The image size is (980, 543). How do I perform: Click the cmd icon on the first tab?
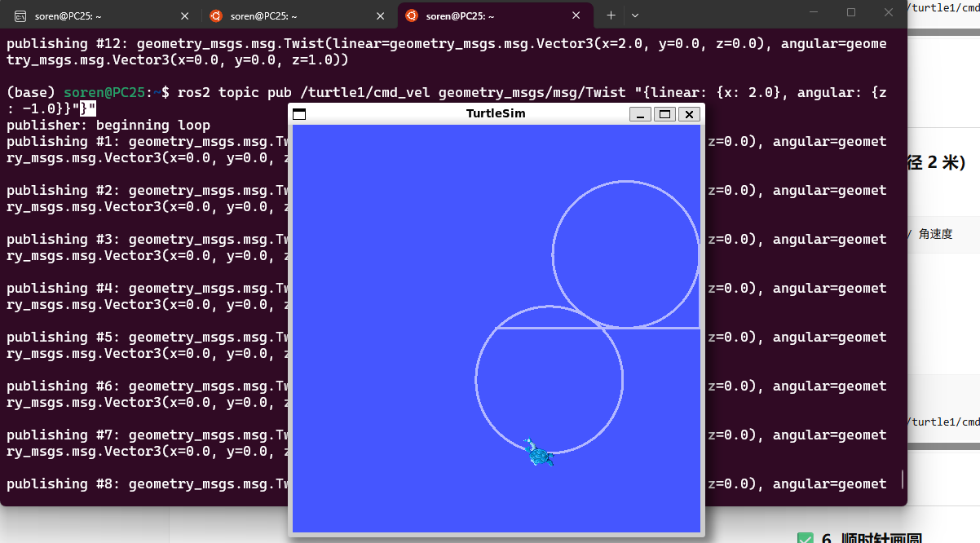(20, 15)
